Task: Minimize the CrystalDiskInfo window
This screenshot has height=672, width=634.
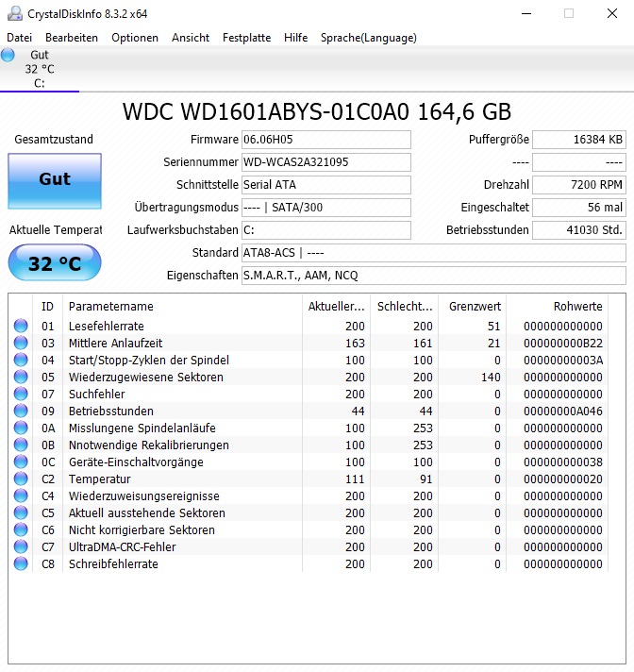Action: pyautogui.click(x=526, y=14)
